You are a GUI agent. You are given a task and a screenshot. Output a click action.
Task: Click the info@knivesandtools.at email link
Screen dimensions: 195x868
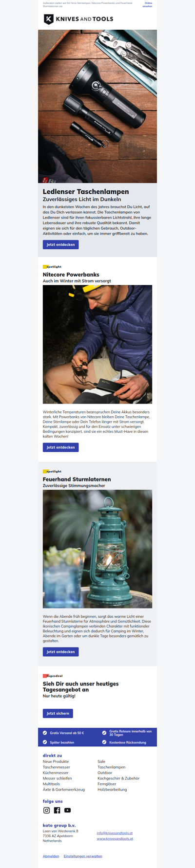115,833
